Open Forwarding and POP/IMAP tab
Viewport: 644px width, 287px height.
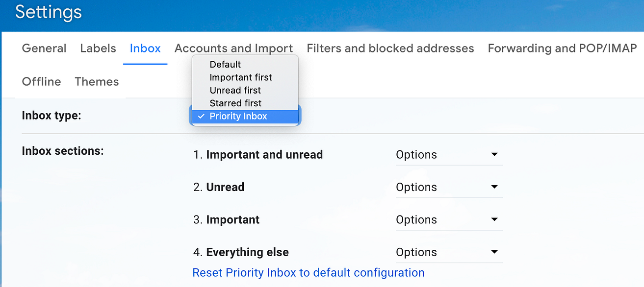(562, 48)
